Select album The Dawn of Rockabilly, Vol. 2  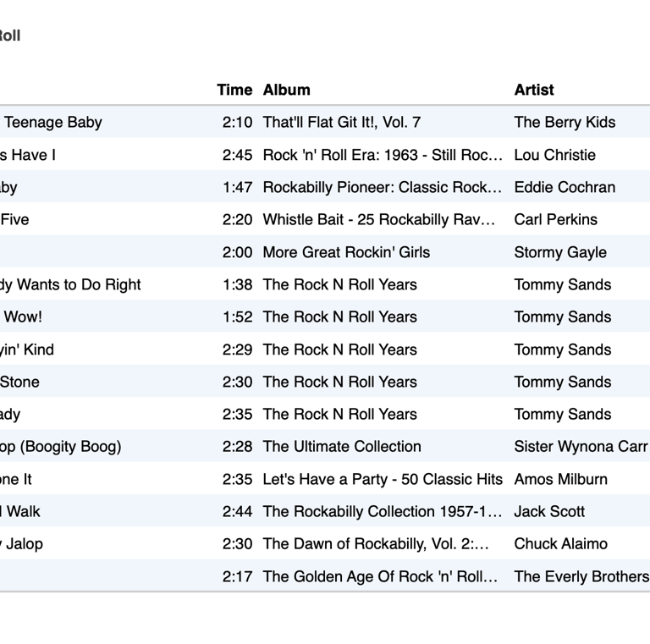click(x=376, y=544)
